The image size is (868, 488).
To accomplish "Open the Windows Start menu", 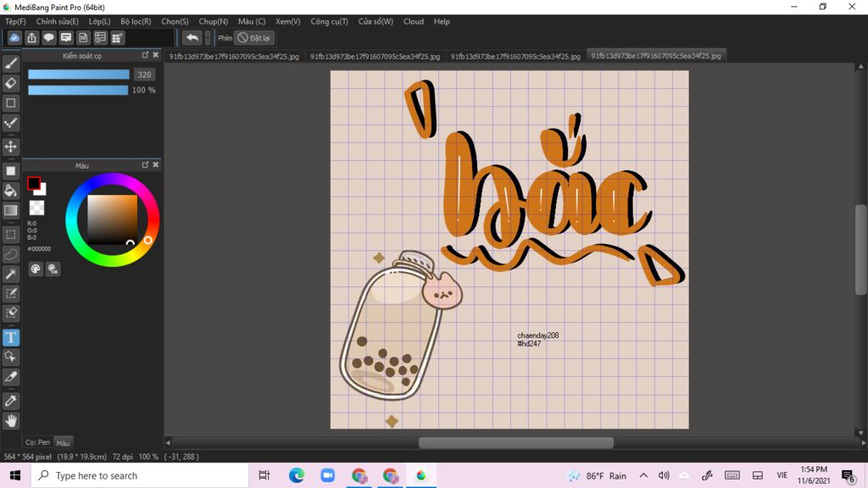I will tap(15, 475).
